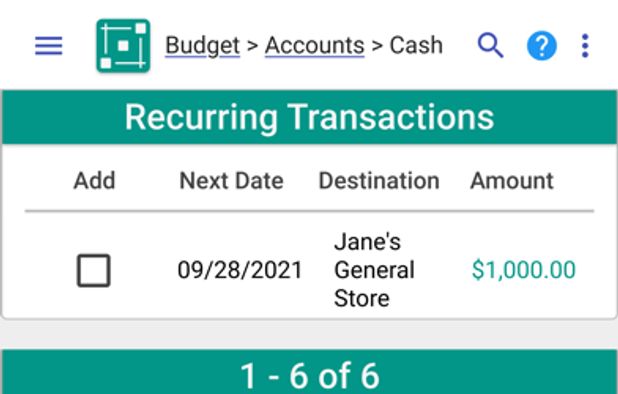Image resolution: width=618 pixels, height=394 pixels.
Task: Open search with the magnifier icon
Action: 491,46
